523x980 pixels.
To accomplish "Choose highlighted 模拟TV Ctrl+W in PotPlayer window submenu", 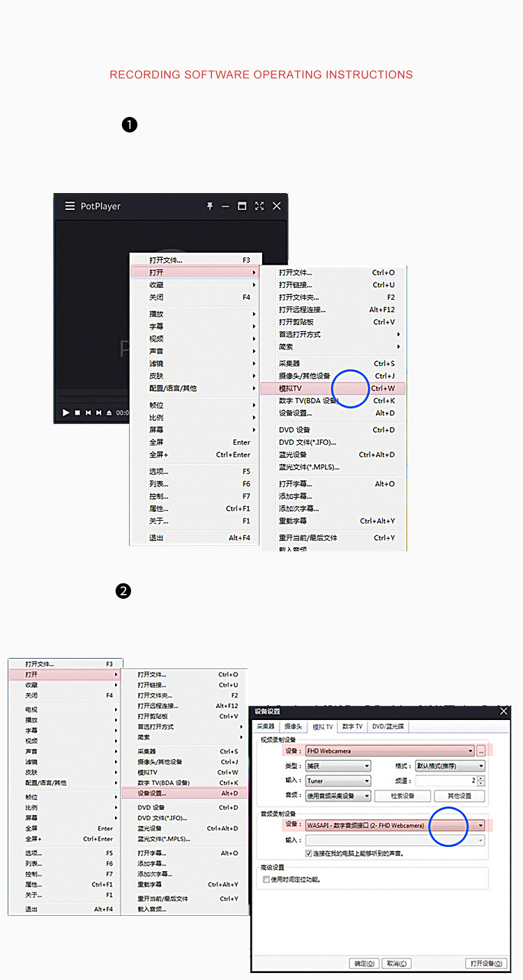I will pos(333,388).
